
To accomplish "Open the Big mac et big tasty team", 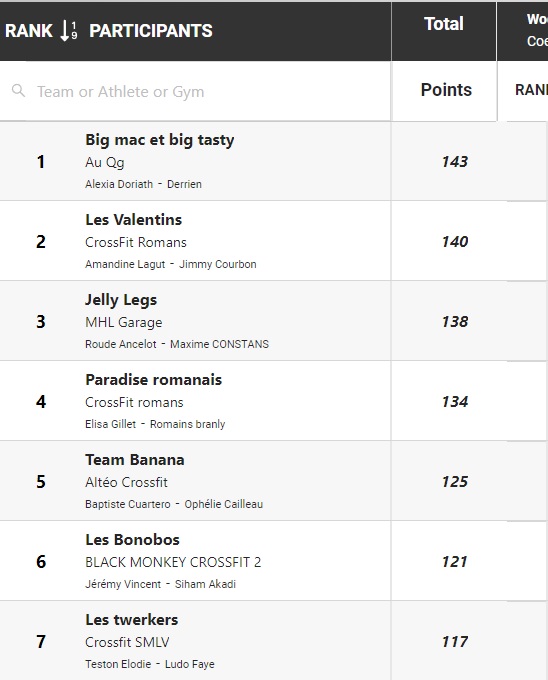I will (160, 140).
